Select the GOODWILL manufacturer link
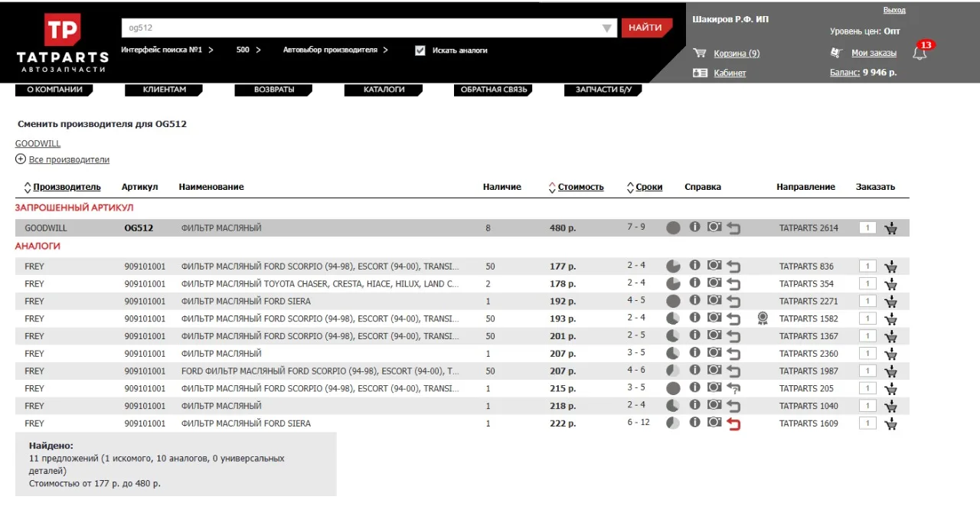Screen dimensions: 980x513 click(38, 143)
